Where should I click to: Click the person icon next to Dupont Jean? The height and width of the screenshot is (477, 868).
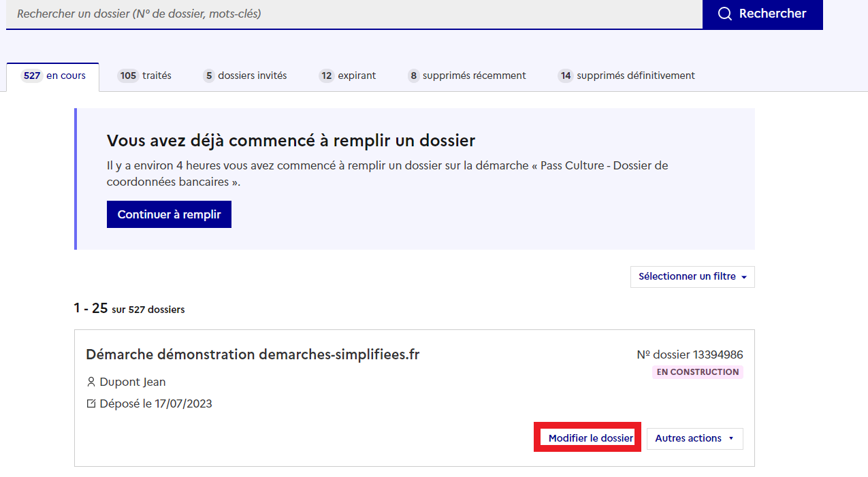tap(91, 382)
